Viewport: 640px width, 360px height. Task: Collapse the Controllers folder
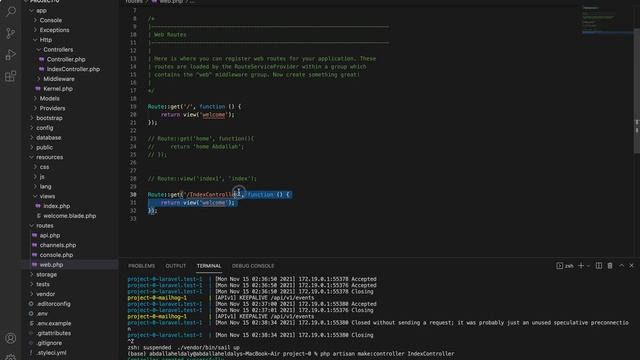pos(39,49)
